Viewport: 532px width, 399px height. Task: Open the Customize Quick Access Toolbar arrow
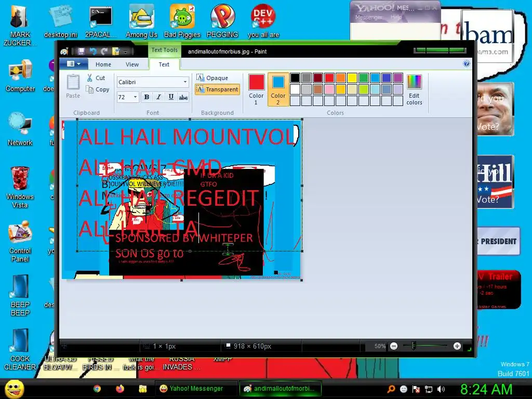coord(126,51)
